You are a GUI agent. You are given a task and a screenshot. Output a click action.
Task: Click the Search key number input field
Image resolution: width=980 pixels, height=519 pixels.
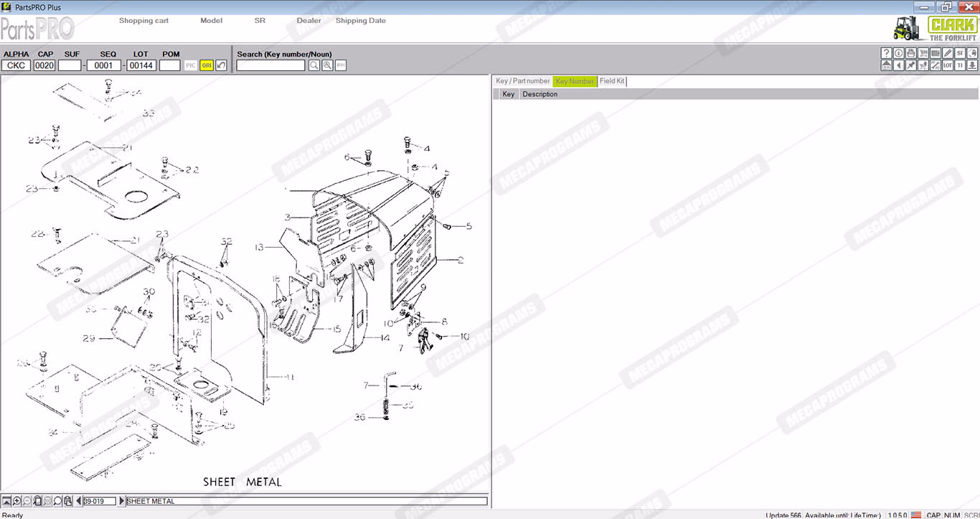(x=270, y=65)
